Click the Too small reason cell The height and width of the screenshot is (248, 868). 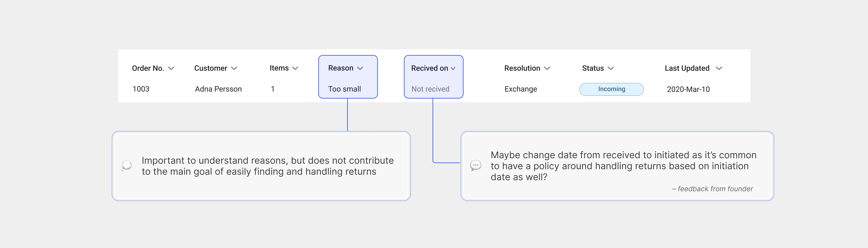tap(344, 89)
